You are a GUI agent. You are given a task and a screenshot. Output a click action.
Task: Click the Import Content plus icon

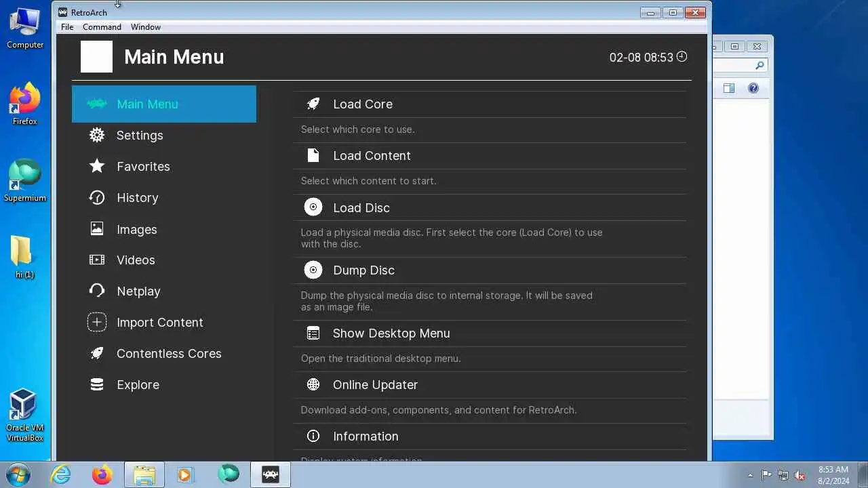click(97, 322)
